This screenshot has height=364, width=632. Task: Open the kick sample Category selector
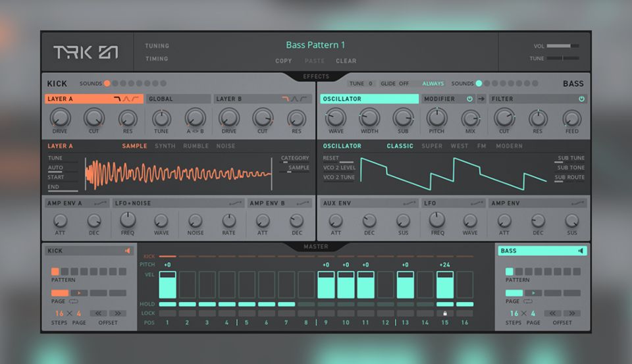tap(295, 158)
